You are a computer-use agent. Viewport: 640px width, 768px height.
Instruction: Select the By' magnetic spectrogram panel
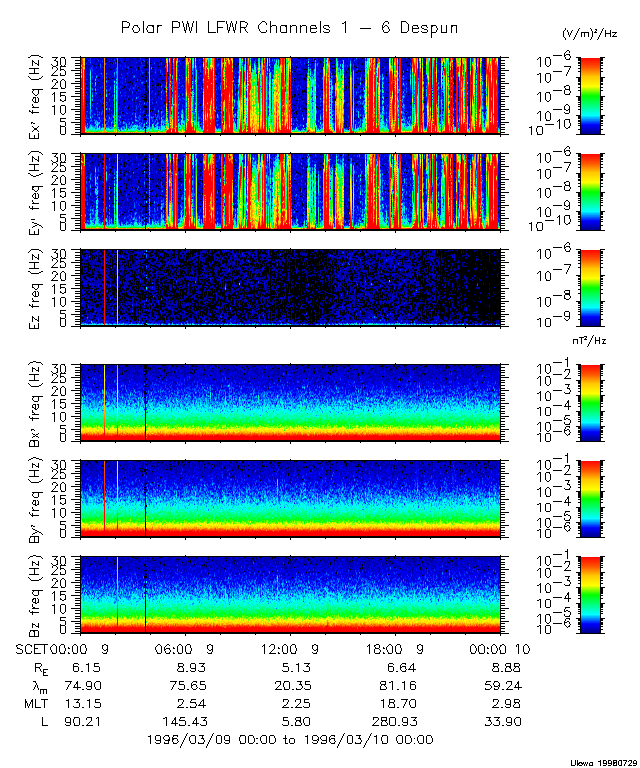[x=290, y=498]
